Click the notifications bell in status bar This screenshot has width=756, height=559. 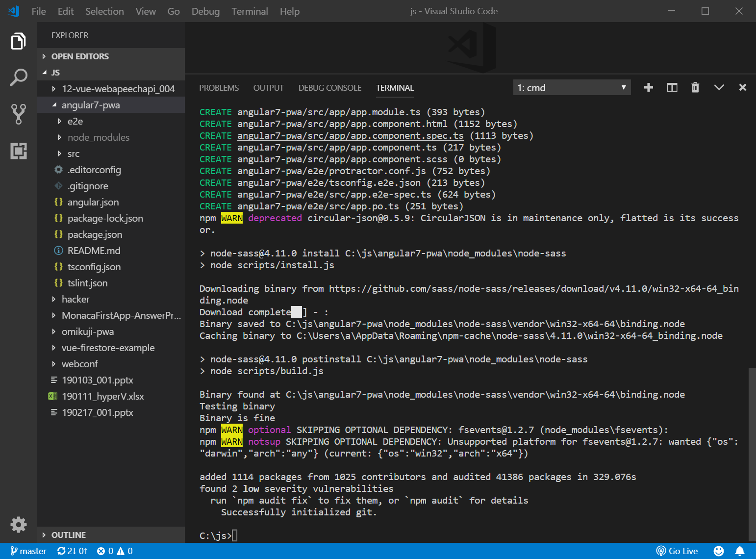[x=740, y=551]
